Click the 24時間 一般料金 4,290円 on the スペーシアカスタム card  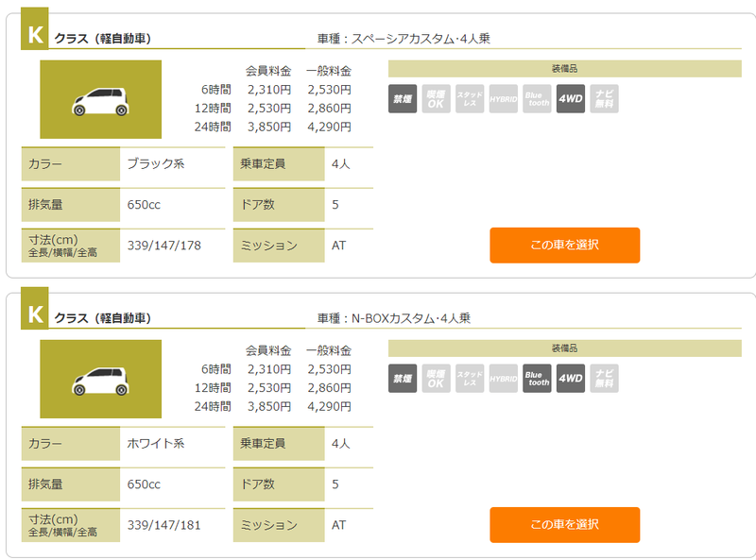tap(329, 127)
